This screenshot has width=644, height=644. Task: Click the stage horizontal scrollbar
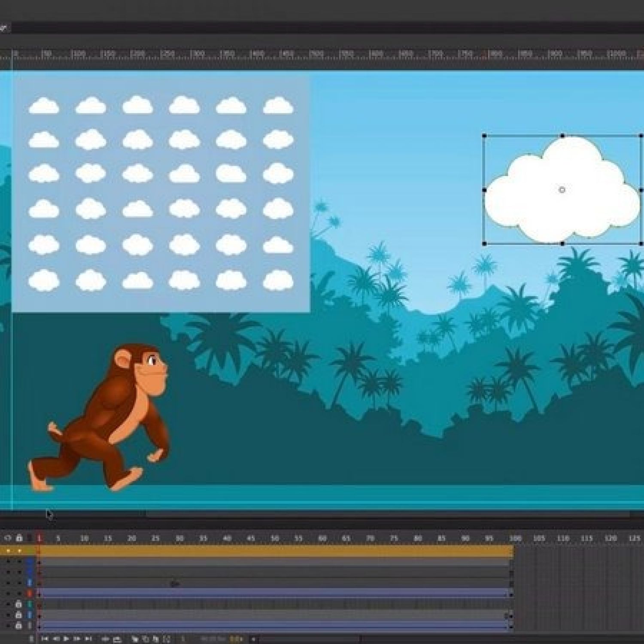[386, 514]
